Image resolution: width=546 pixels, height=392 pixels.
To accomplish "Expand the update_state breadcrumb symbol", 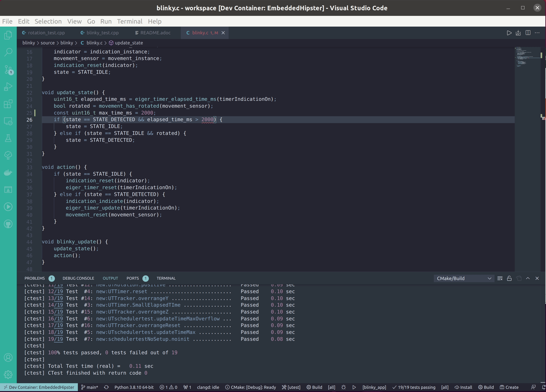I will [128, 43].
